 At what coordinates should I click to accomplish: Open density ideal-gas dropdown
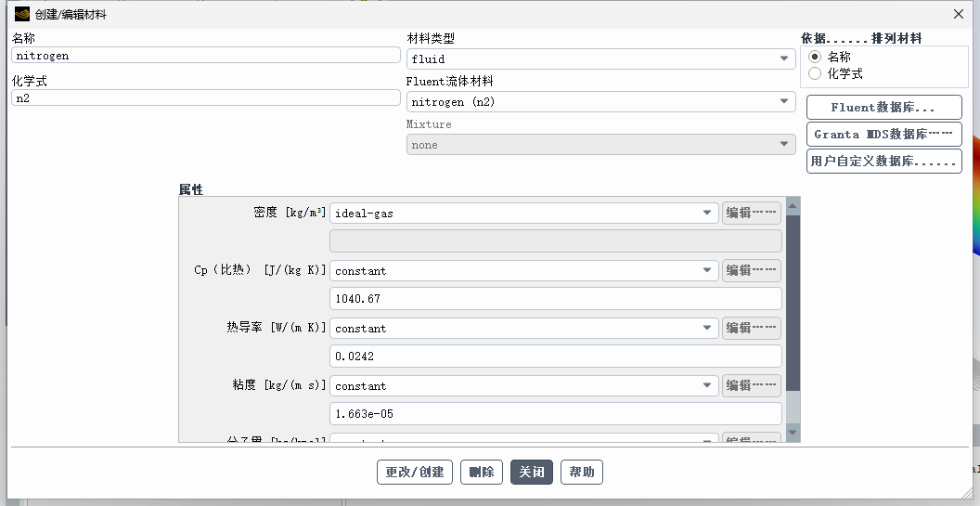(523, 213)
